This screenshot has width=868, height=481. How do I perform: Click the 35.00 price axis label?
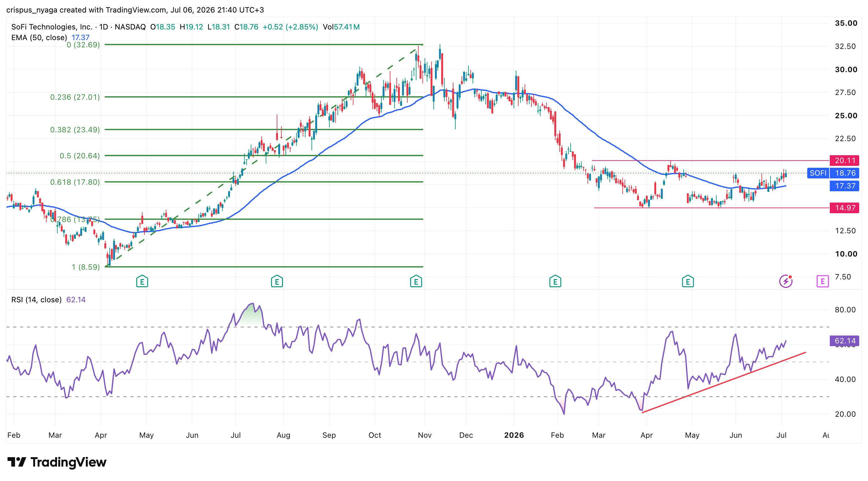(846, 23)
